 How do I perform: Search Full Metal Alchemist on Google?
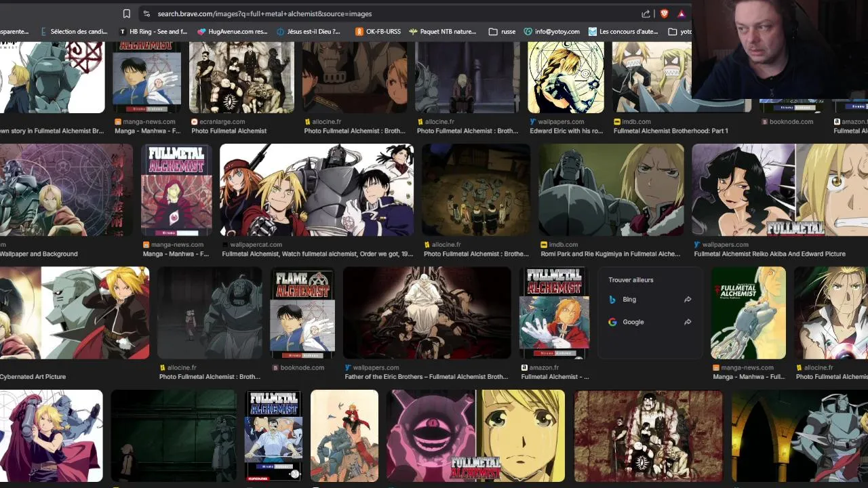click(x=650, y=322)
